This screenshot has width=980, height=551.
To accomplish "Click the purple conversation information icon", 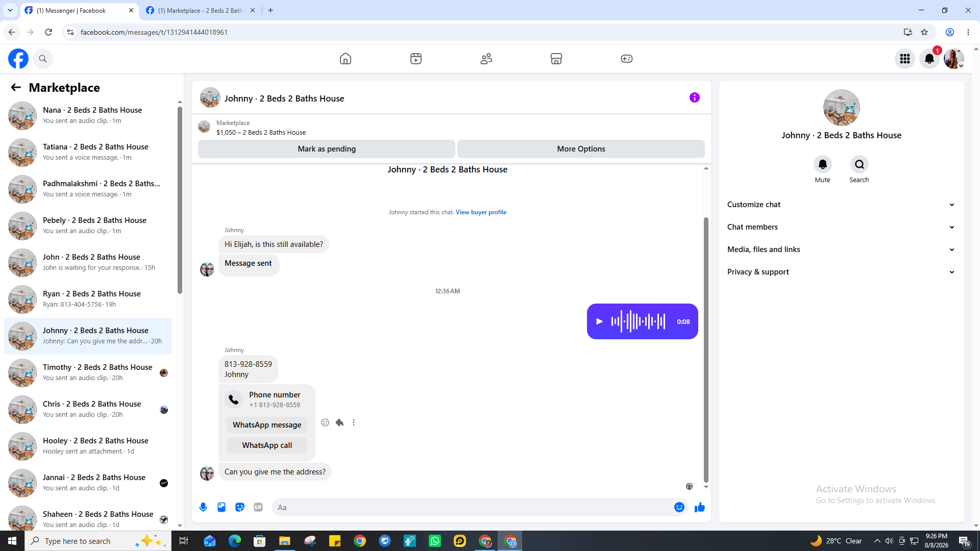I will pyautogui.click(x=695, y=97).
